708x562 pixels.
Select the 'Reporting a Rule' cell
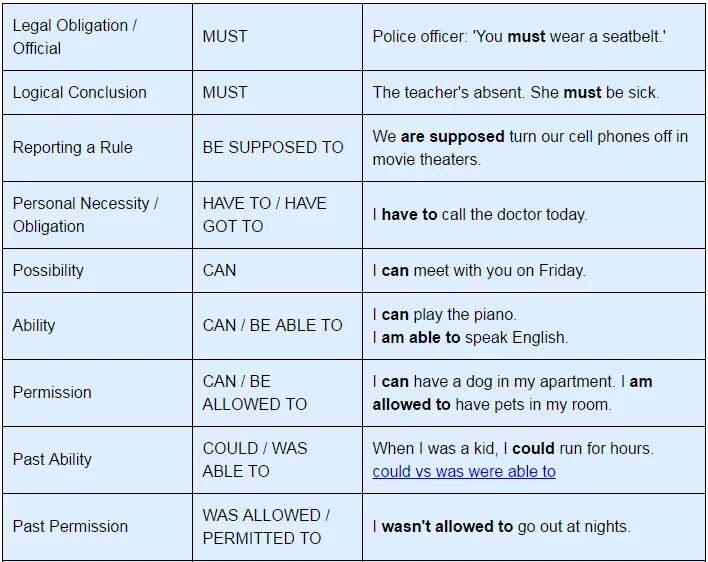[x=98, y=148]
